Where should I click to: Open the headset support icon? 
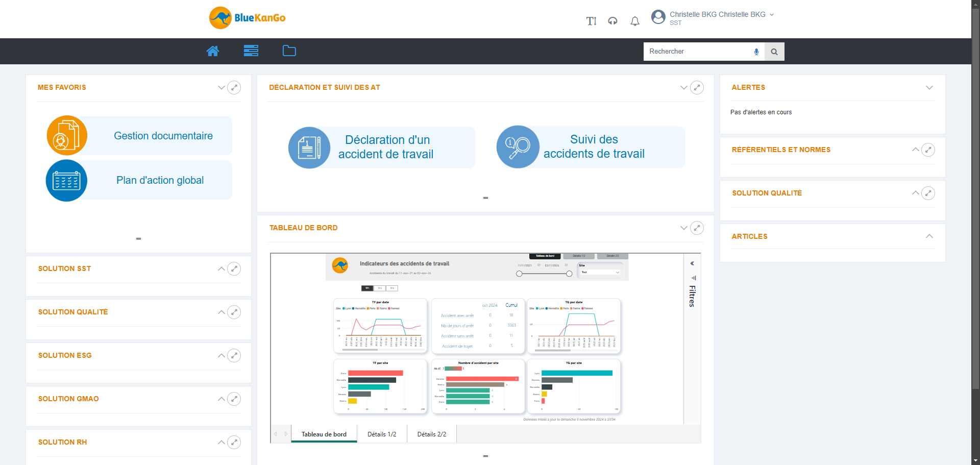click(612, 21)
